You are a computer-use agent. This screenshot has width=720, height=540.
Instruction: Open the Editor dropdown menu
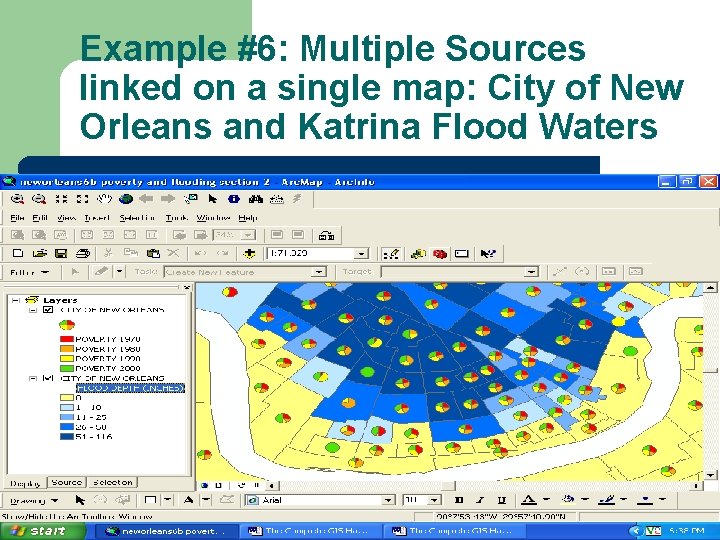click(x=29, y=272)
